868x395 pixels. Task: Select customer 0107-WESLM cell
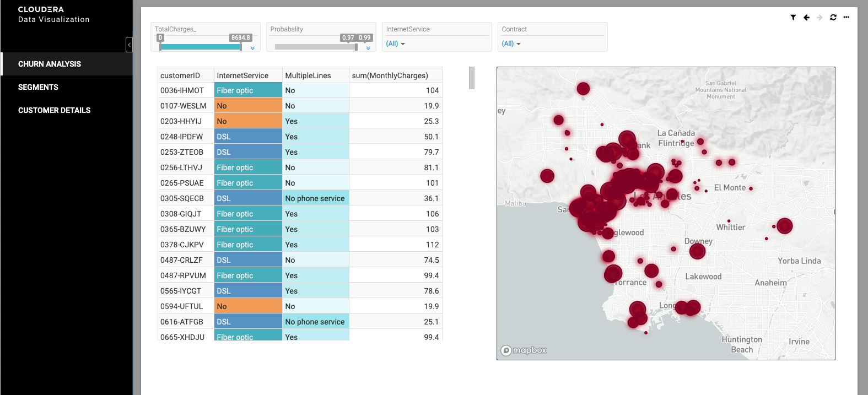click(x=186, y=106)
